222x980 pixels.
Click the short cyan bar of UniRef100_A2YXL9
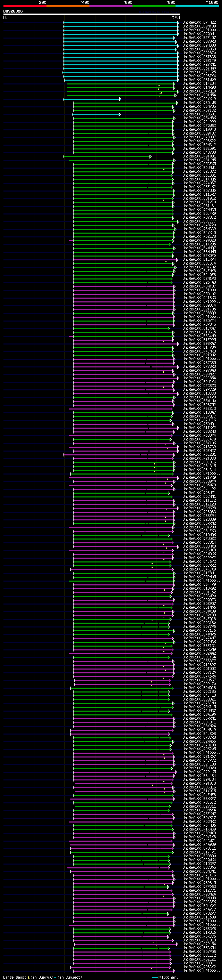click(x=92, y=99)
